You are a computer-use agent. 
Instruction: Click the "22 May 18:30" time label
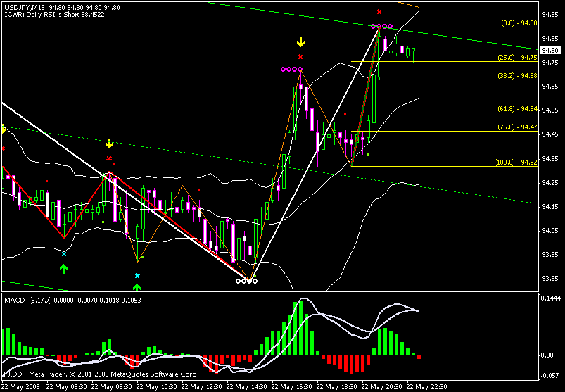[336, 386]
